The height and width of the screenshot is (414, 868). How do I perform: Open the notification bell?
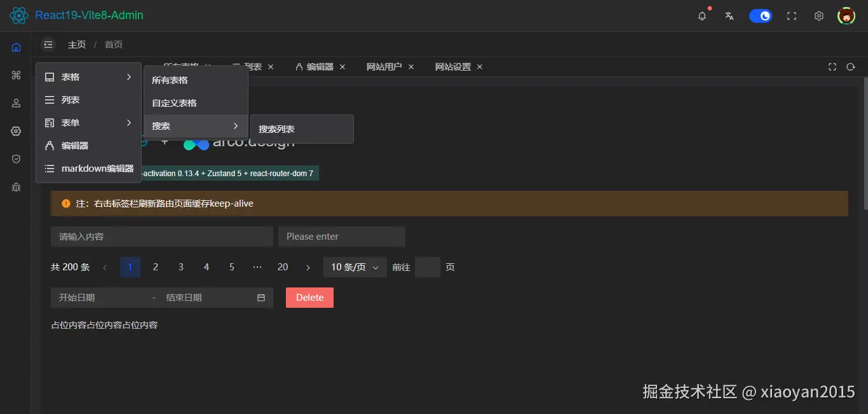tap(702, 16)
